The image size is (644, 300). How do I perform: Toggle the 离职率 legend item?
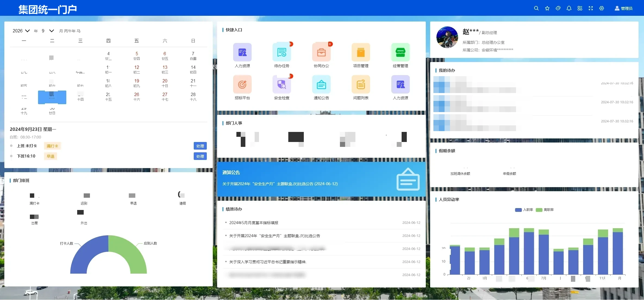click(545, 210)
